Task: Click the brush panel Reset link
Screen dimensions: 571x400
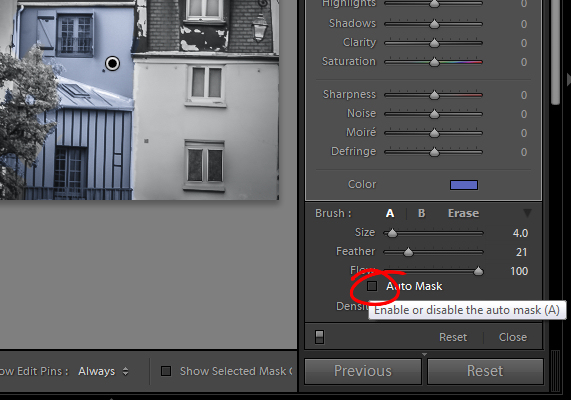Action: click(453, 337)
